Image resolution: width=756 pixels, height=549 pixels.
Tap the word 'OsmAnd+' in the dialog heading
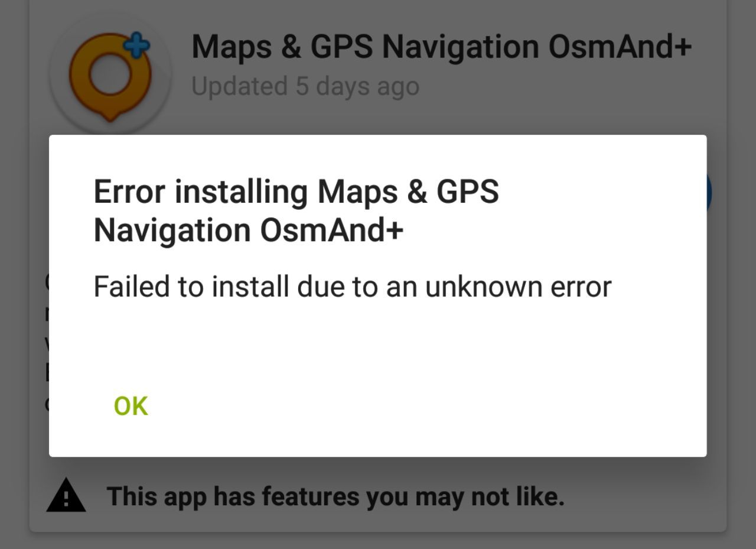point(331,230)
